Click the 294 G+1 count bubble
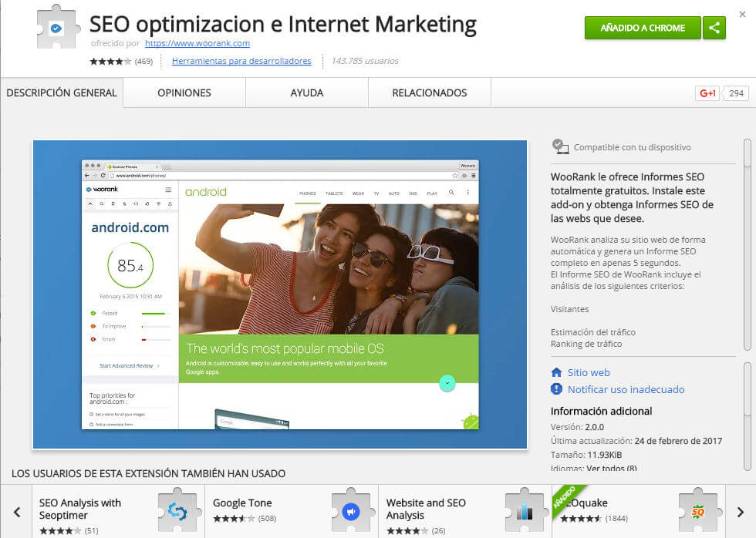This screenshot has height=538, width=756. [x=736, y=93]
